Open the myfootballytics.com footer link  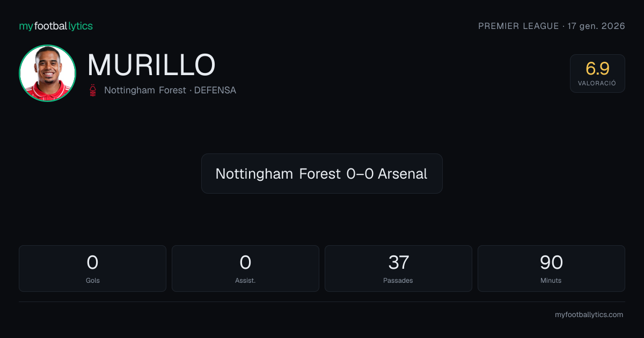[x=589, y=315]
